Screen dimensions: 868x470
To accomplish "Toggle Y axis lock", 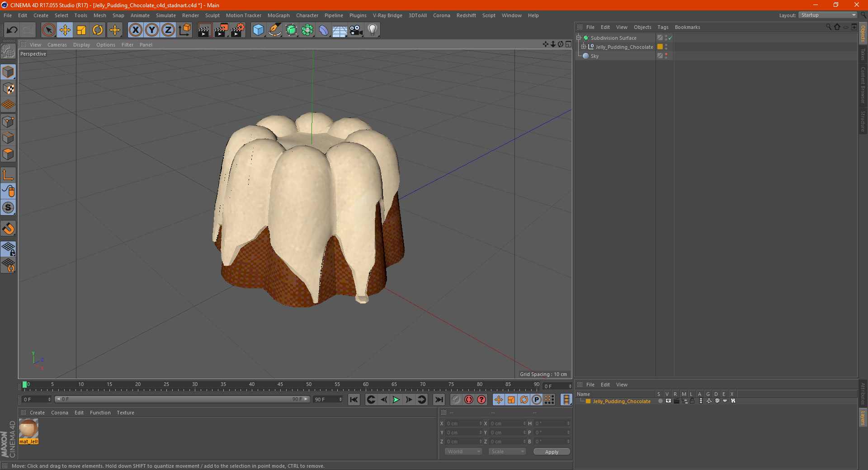I will (x=152, y=30).
